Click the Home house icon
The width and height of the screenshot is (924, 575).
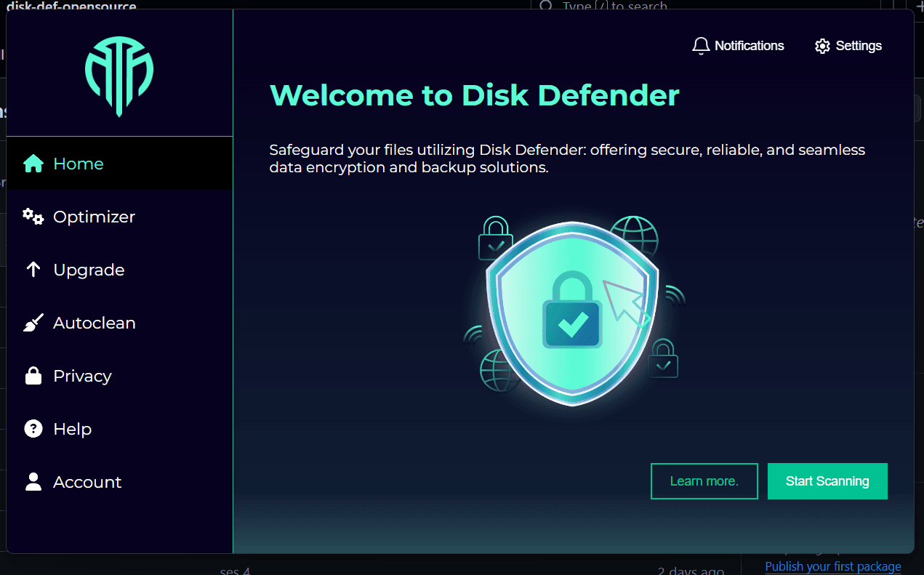(33, 164)
